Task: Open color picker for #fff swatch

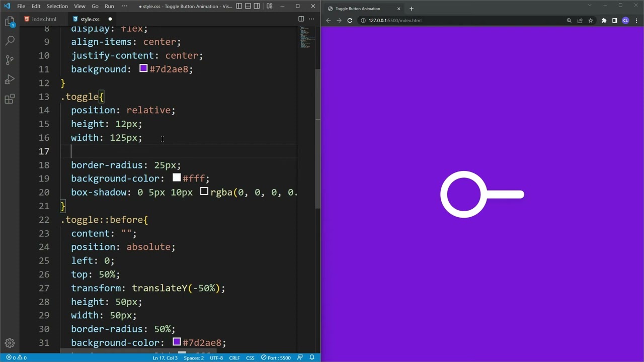Action: point(177,177)
